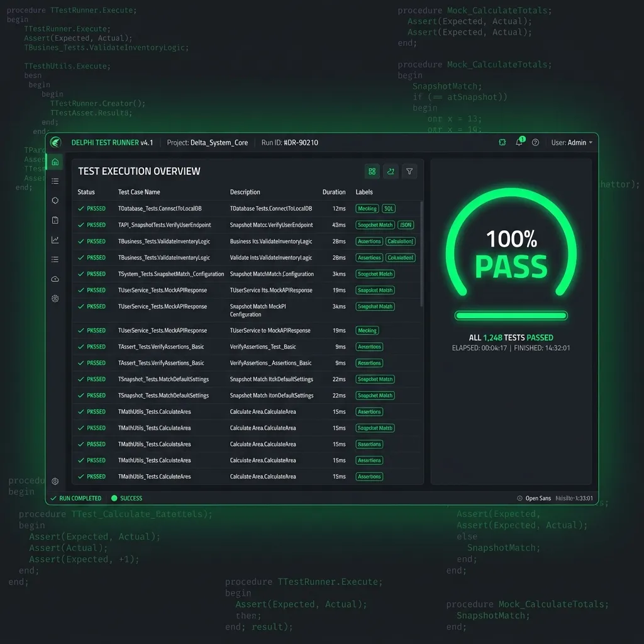Sort by the Duration column header

(x=334, y=192)
